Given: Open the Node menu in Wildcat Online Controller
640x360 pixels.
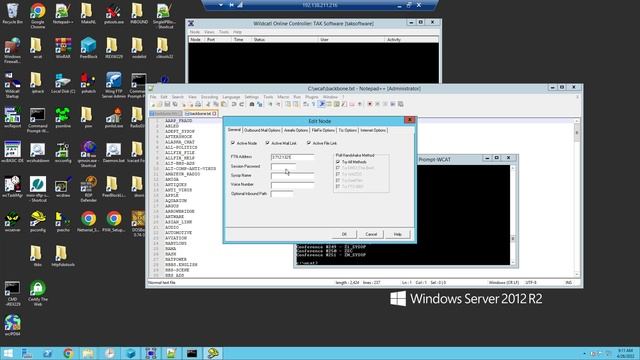Looking at the screenshot, I should [x=195, y=32].
